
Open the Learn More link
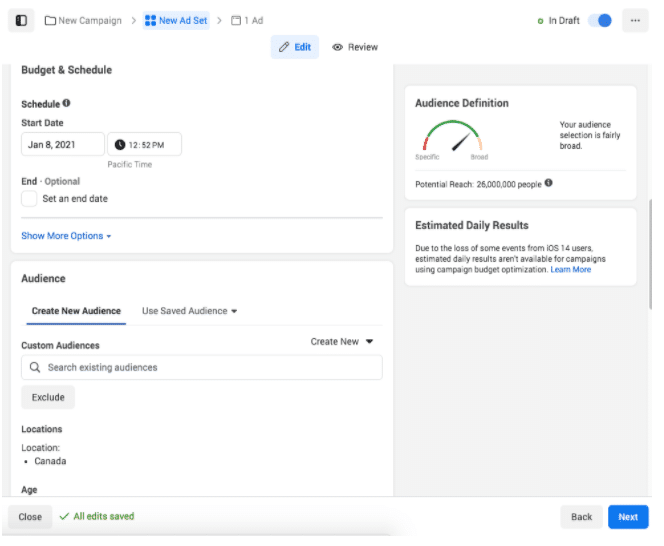coord(571,270)
